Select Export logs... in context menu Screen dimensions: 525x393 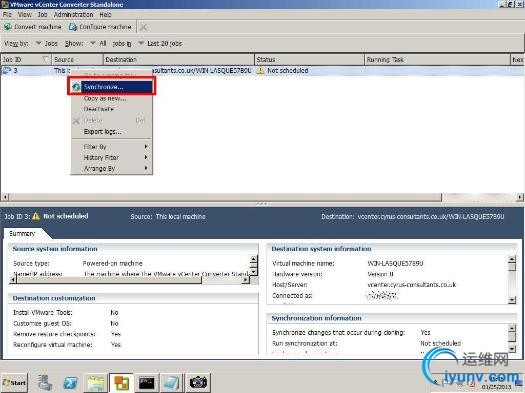pyautogui.click(x=111, y=132)
